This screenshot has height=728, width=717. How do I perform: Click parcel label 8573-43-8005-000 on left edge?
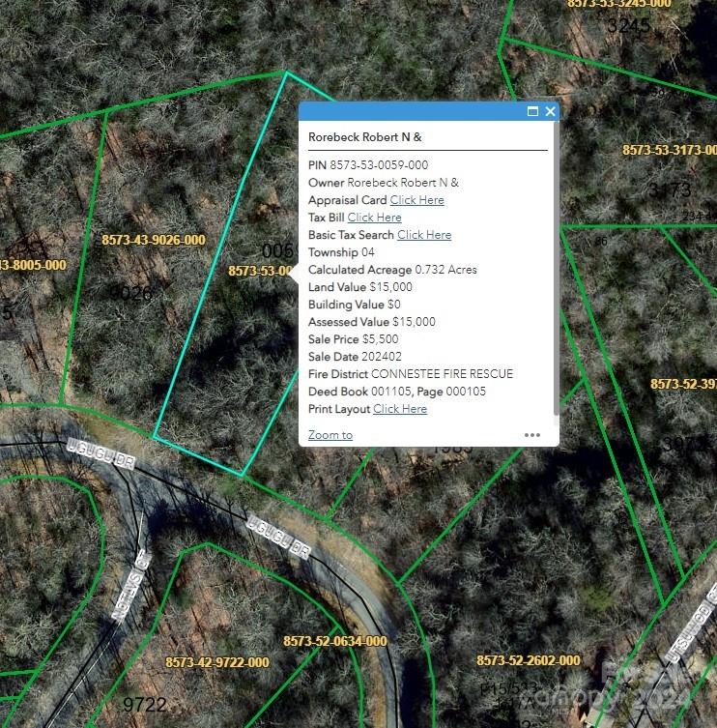click(x=34, y=265)
